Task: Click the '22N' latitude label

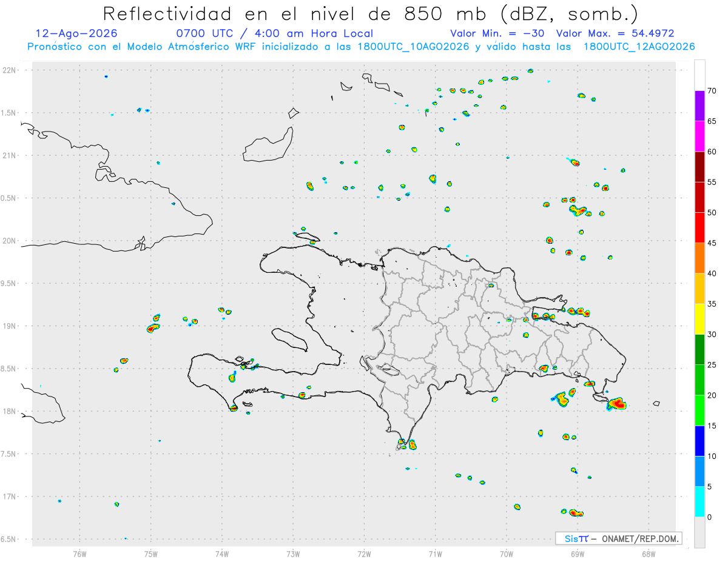Action: click(x=10, y=70)
